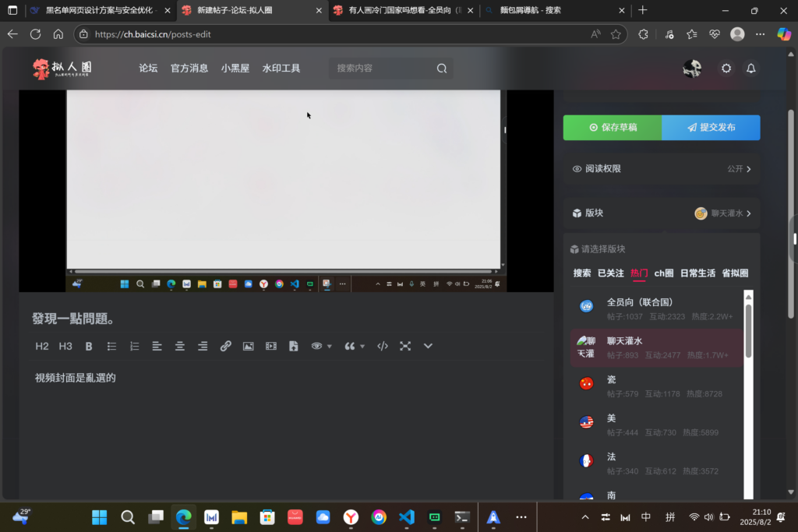Open the code block tool
This screenshot has height=532, width=798.
click(382, 346)
